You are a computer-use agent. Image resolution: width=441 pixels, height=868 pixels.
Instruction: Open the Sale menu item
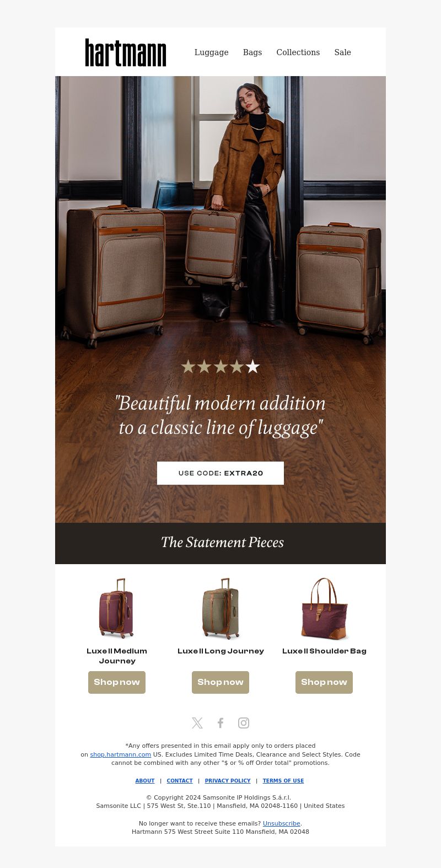click(343, 52)
